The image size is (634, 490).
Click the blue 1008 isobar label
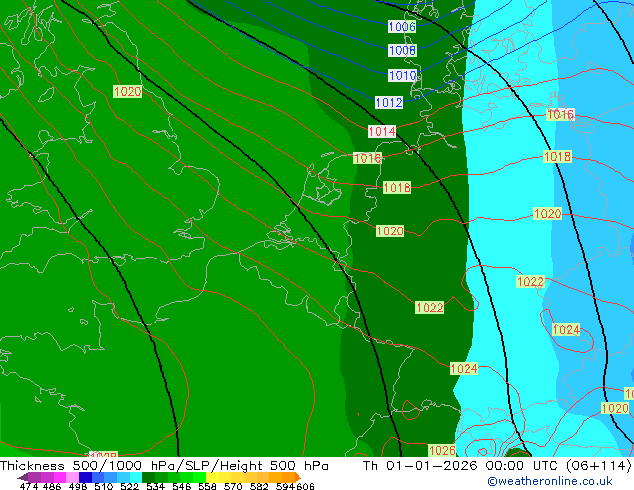click(402, 51)
